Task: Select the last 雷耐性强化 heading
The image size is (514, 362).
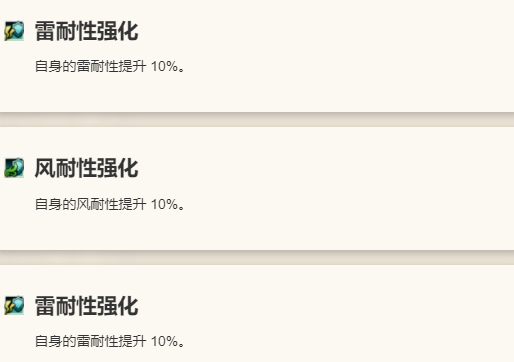Action: pos(86,306)
